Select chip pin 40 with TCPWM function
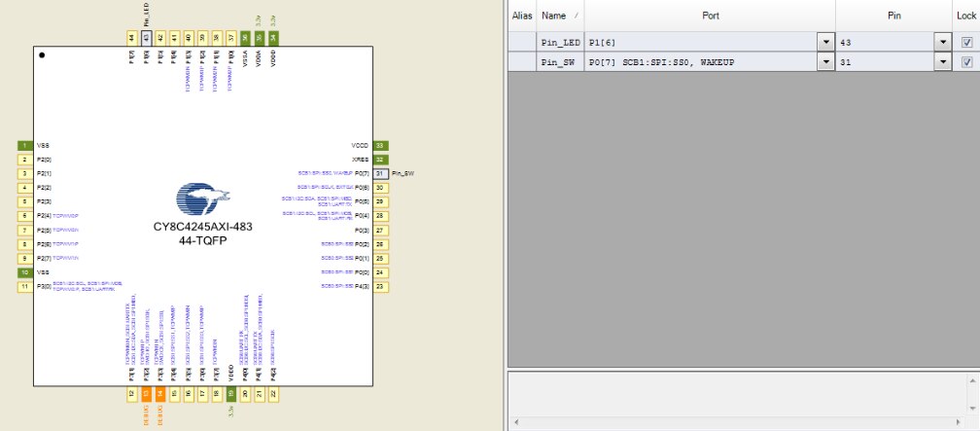This screenshot has width=980, height=431. click(189, 38)
